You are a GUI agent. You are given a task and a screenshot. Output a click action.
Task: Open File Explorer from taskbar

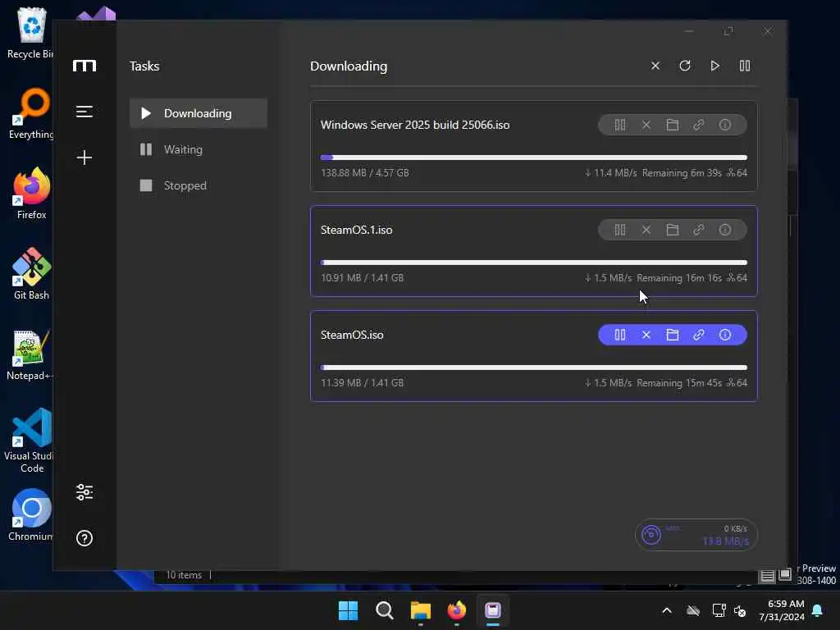pos(421,610)
